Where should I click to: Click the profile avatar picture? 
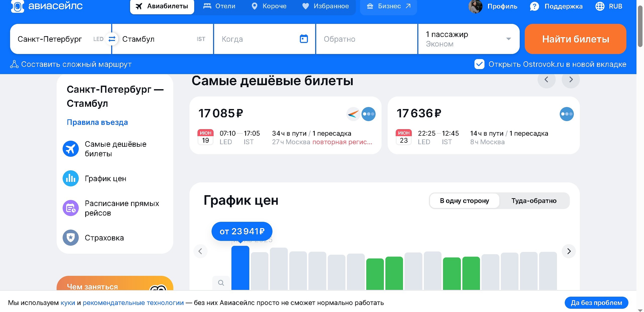click(475, 6)
